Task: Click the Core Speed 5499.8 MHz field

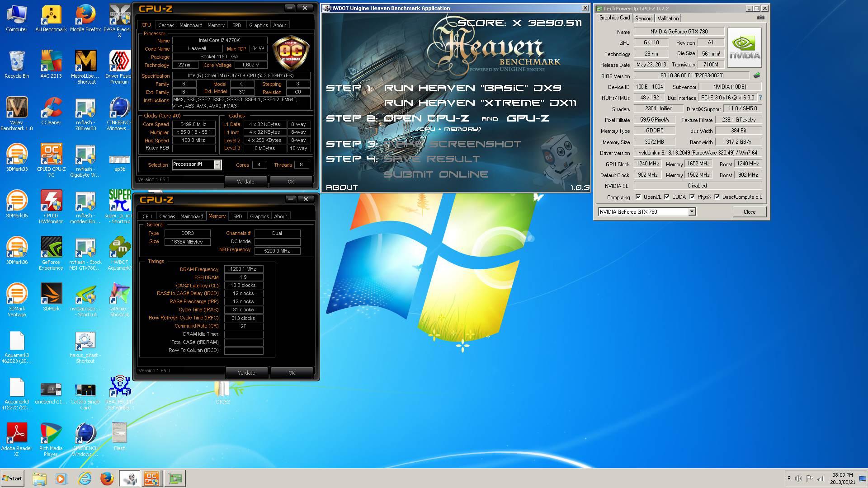Action: 193,124
